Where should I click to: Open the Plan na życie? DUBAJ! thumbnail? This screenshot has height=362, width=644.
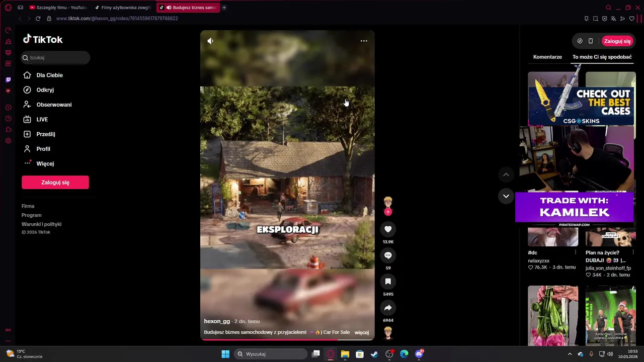click(610, 236)
